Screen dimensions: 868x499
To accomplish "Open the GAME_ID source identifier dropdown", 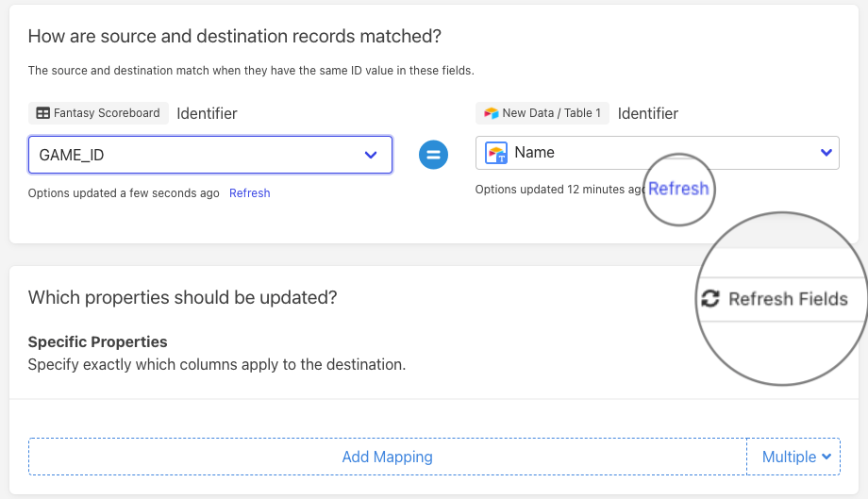I will tap(209, 155).
